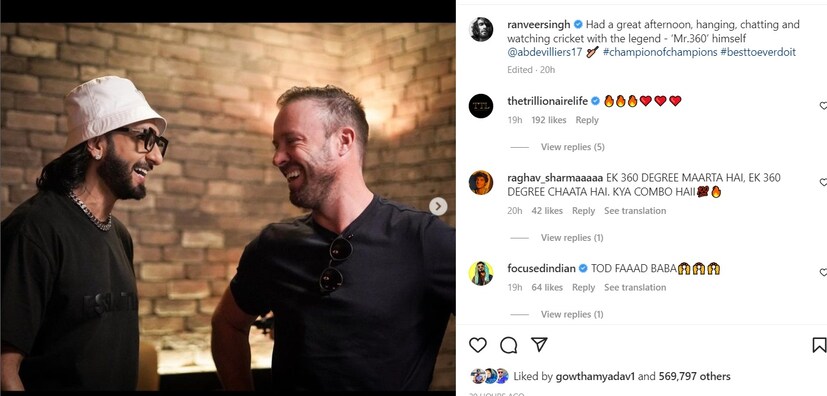
Task: Expand View replies (1) under raghav_sharmaaaaa
Action: [x=572, y=238]
